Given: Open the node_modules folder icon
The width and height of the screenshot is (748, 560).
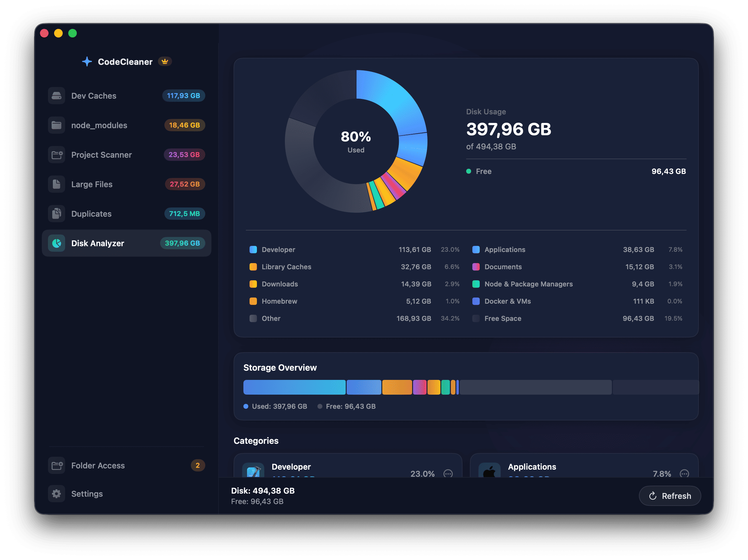Looking at the screenshot, I should [56, 125].
